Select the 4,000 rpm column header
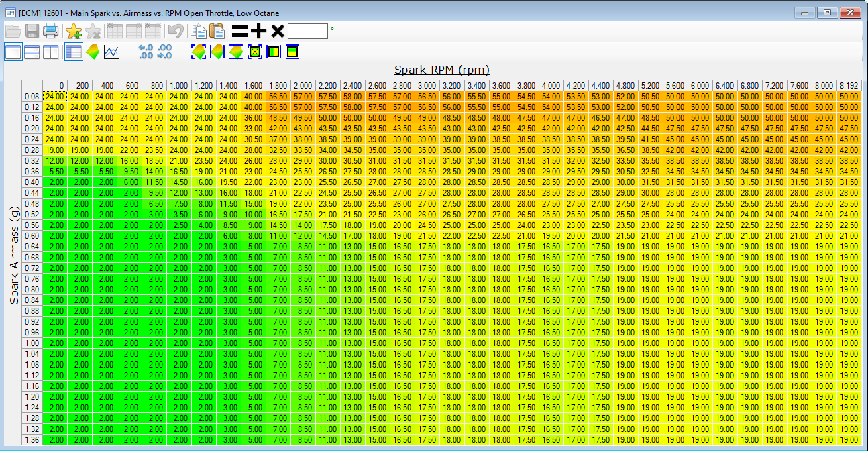 click(x=551, y=85)
